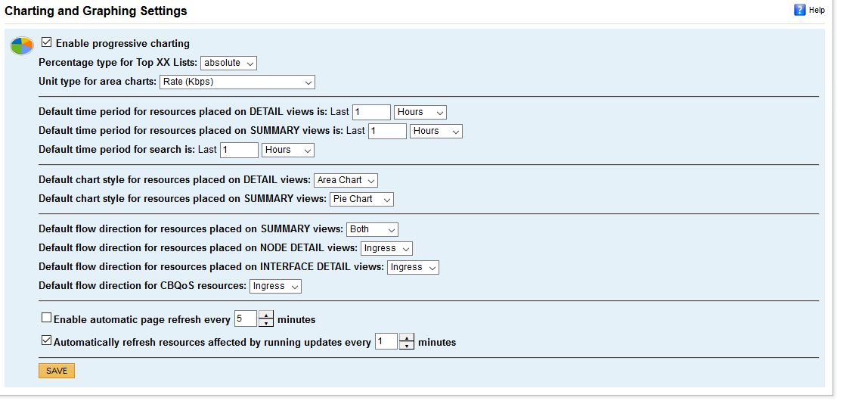Click the Enable progressive charting label
This screenshot has width=868, height=404.
coord(123,43)
